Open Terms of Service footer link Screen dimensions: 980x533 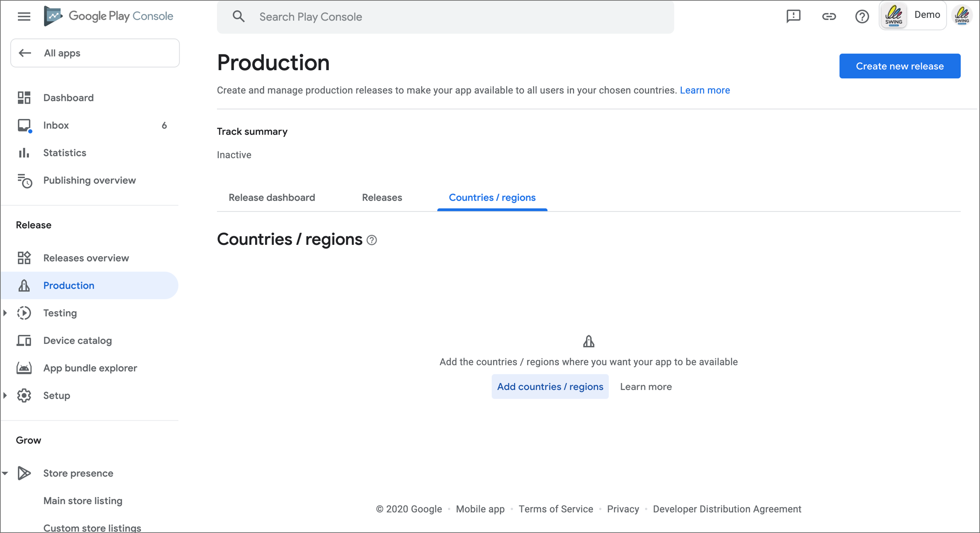tap(556, 509)
